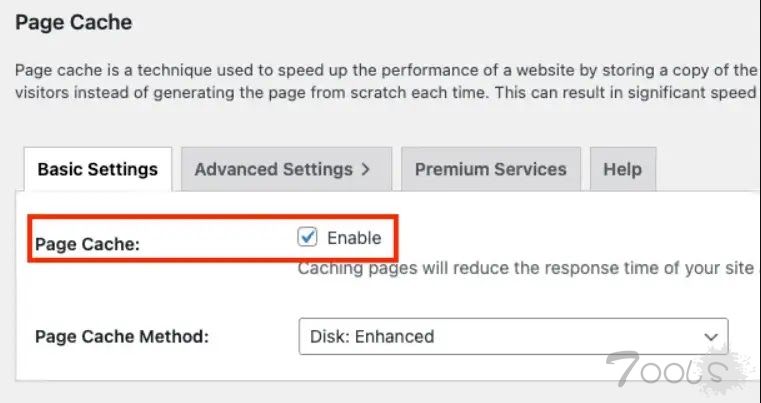Click the dropdown arrow on Disk: Enhanced
Viewport: 761px width, 403px height.
[711, 337]
